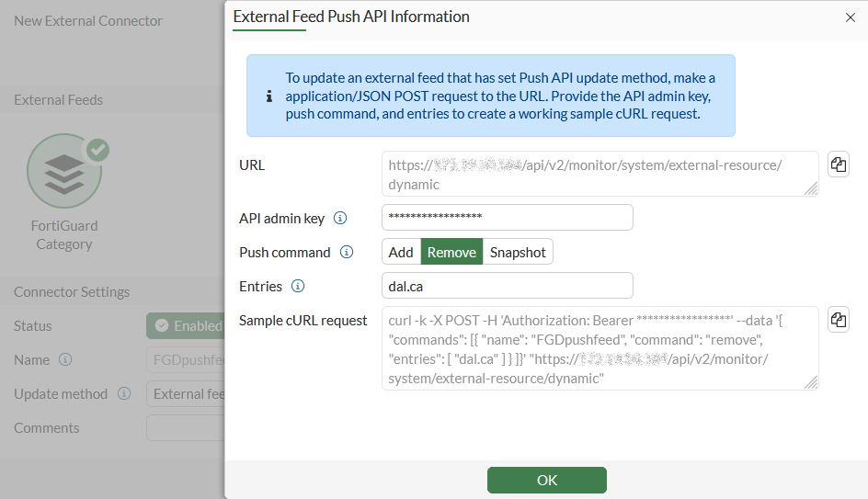The height and width of the screenshot is (499, 868).
Task: Select the Add push command
Action: tap(401, 252)
